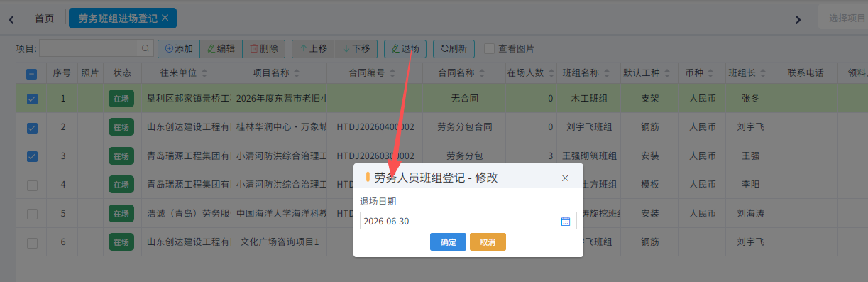Click the 刘海涛 team leader cell
This screenshot has height=282, width=868.
pos(750,213)
